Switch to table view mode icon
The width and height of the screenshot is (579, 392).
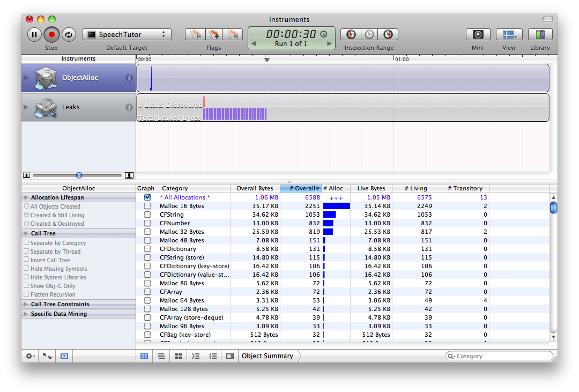pyautogui.click(x=144, y=356)
